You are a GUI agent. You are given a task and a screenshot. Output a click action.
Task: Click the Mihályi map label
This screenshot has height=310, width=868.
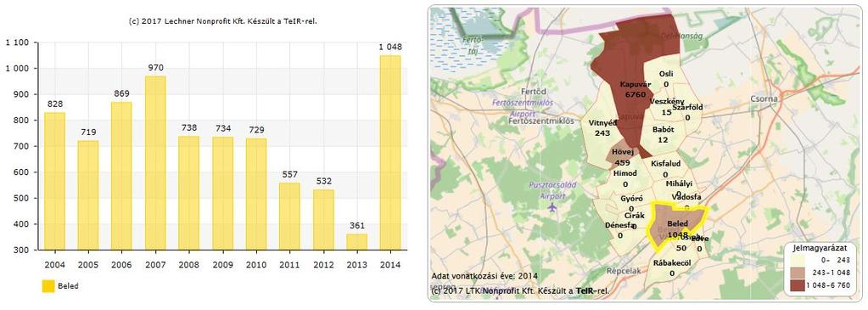point(679,183)
